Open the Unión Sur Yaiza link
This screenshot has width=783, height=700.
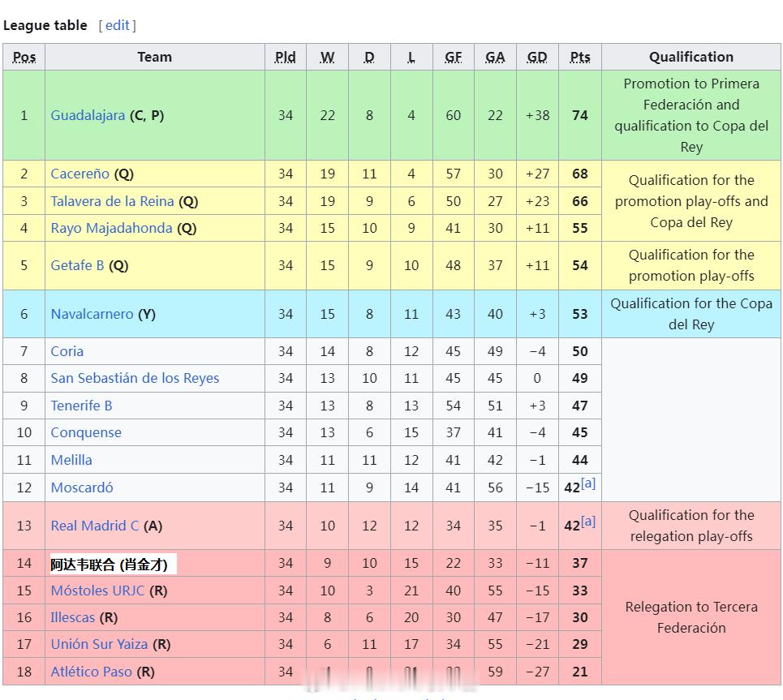tap(99, 644)
